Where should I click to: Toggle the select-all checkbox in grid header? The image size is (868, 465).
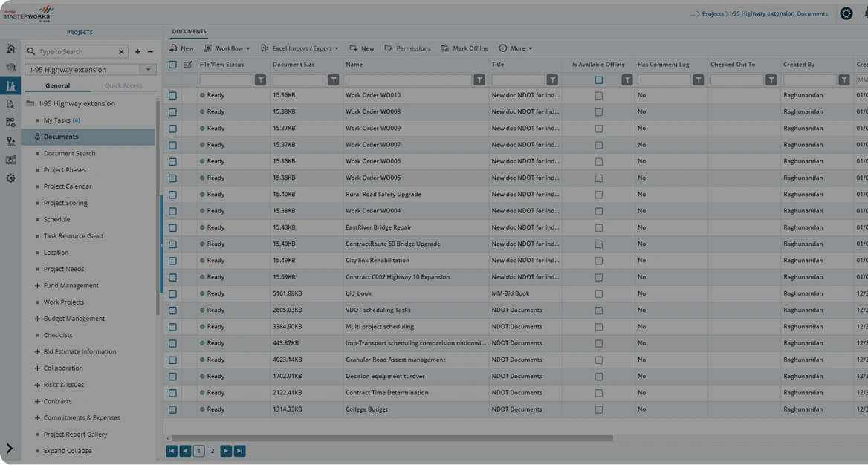(x=172, y=65)
